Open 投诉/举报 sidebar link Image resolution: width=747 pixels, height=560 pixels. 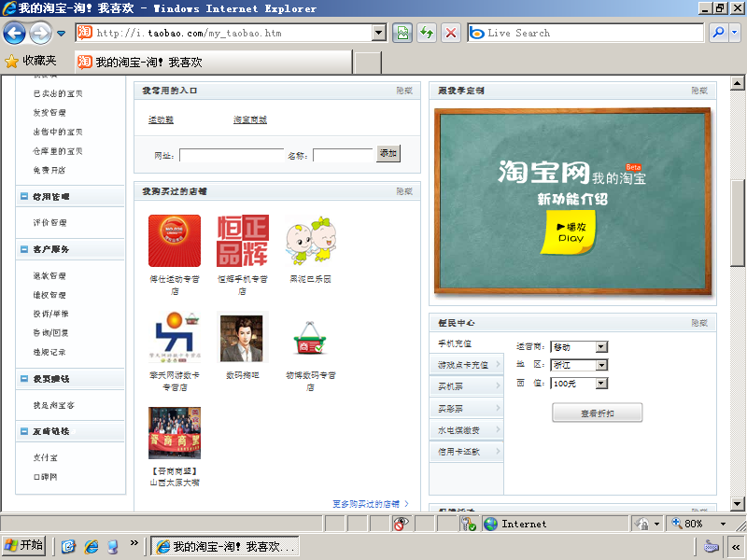[51, 314]
